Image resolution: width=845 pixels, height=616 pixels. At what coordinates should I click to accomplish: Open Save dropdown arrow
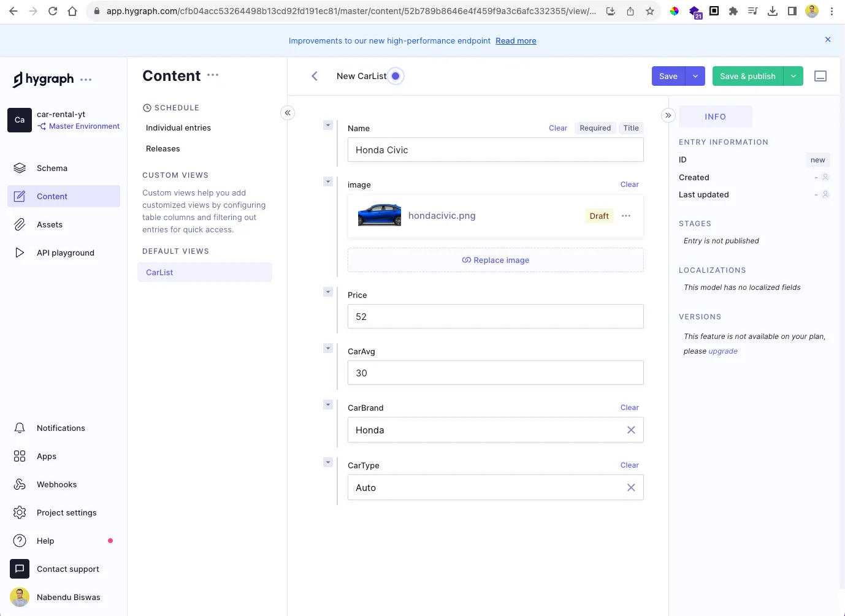(x=695, y=76)
